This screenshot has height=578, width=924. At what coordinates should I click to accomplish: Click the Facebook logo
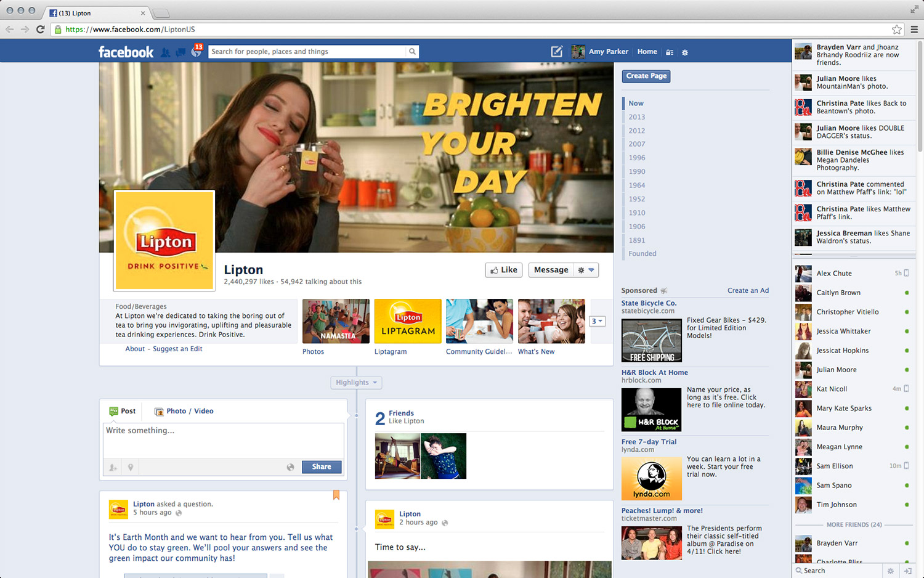pyautogui.click(x=126, y=52)
